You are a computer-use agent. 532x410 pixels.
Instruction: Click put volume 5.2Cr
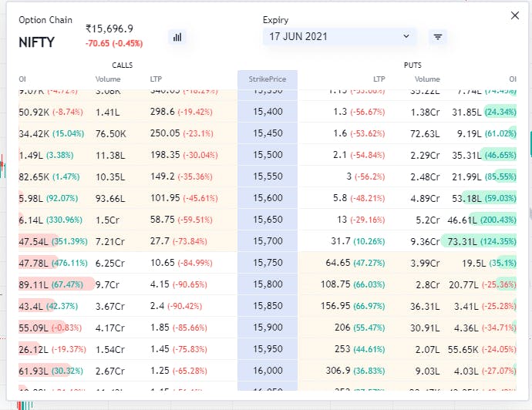tap(428, 220)
